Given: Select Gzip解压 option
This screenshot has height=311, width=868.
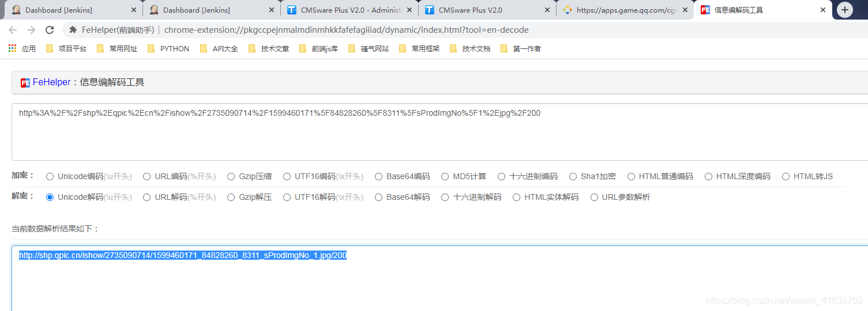Looking at the screenshot, I should coord(231,198).
